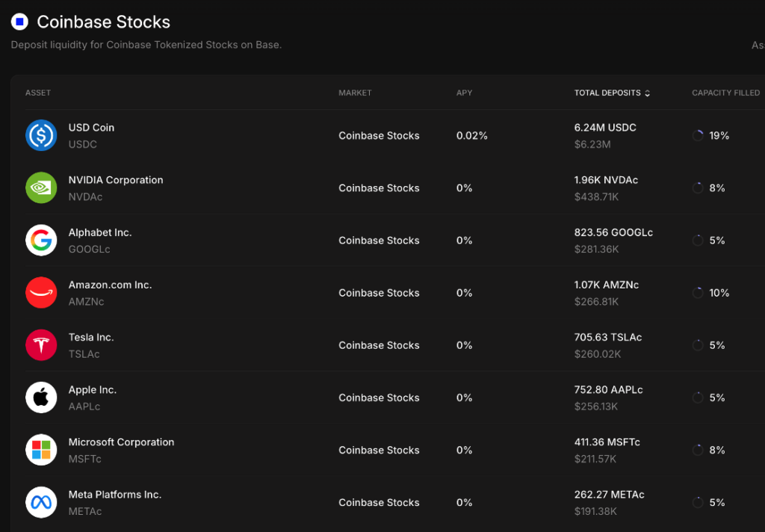Click the 1.96K NVDAc deposits value
This screenshot has width=765, height=532.
606,180
